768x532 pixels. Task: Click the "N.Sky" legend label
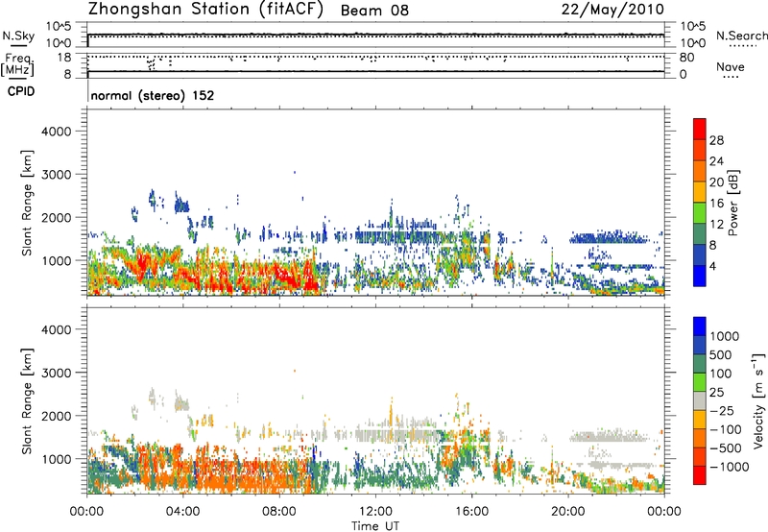18,36
